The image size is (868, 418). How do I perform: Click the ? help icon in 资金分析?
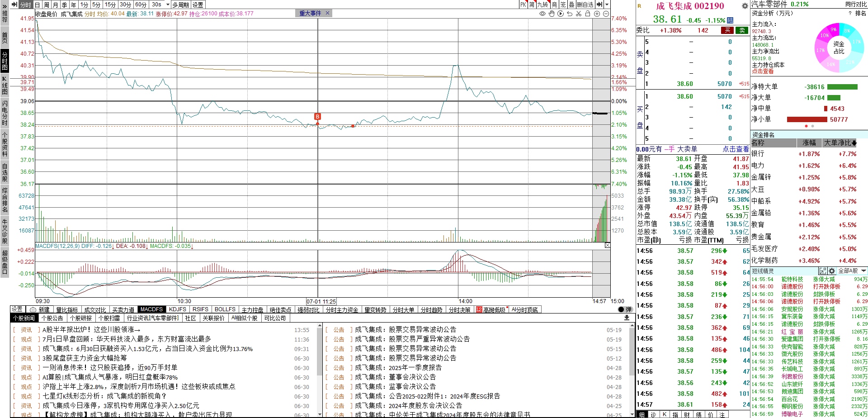[850, 13]
